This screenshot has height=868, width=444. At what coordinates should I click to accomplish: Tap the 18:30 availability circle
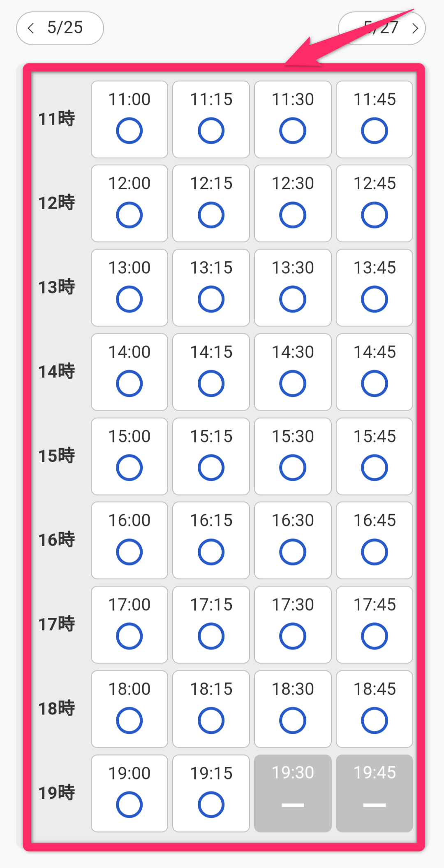293,720
